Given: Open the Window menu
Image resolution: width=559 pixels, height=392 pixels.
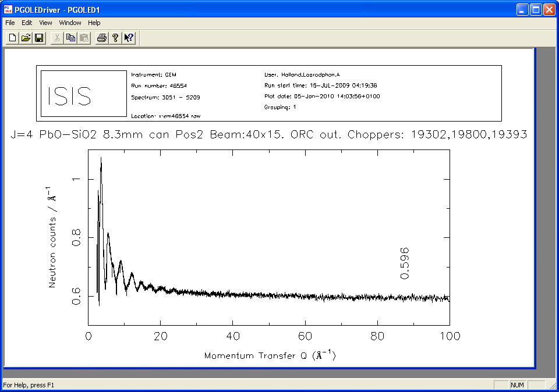Looking at the screenshot, I should (x=70, y=23).
